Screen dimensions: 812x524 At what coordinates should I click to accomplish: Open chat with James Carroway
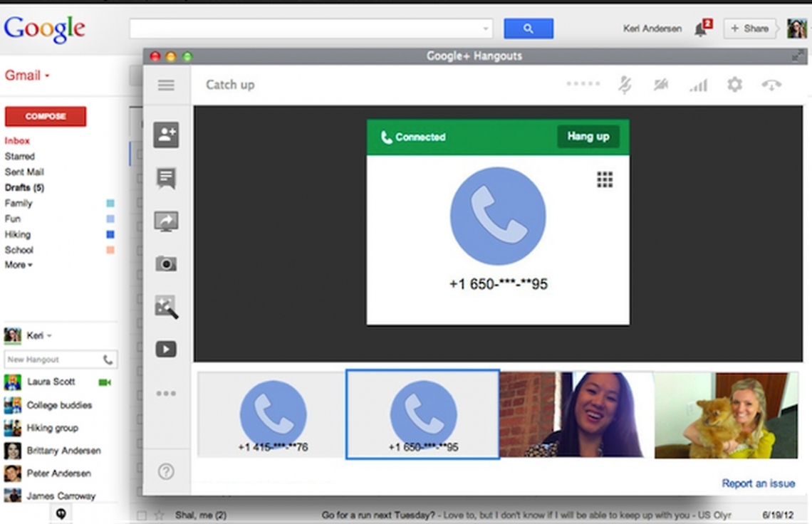tap(51, 496)
